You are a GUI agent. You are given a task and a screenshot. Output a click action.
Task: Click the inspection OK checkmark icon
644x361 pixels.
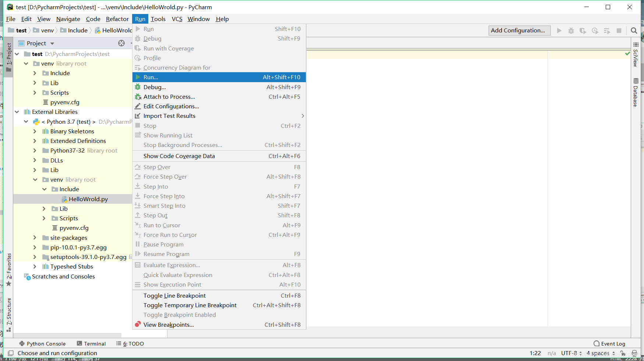pyautogui.click(x=627, y=54)
